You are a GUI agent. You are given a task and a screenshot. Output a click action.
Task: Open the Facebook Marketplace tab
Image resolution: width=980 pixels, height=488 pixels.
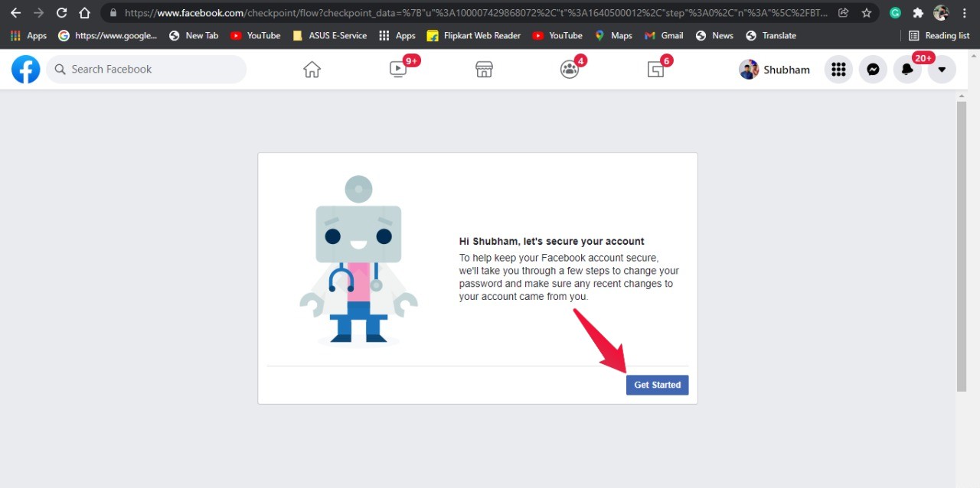[484, 70]
